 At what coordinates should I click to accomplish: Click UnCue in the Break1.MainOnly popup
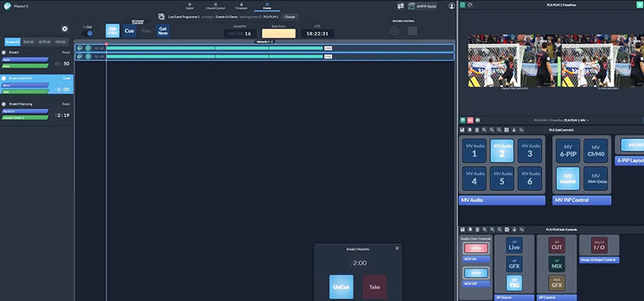341,287
